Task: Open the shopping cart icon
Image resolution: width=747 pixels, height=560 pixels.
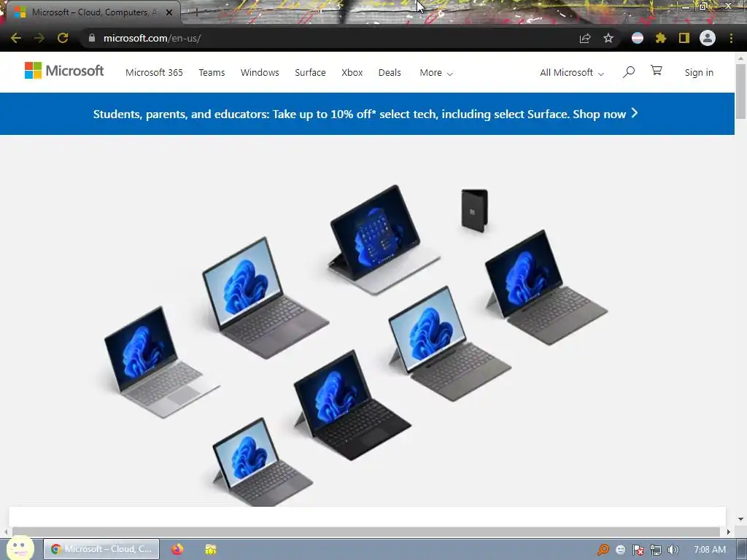Action: (657, 71)
